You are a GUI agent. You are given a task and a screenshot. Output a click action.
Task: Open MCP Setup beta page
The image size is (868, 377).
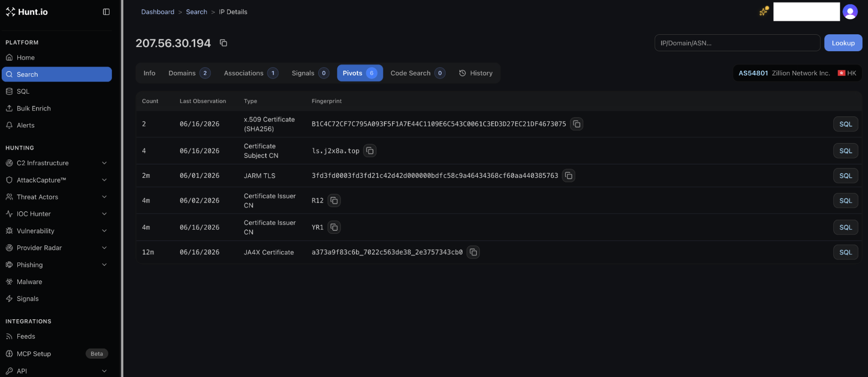pyautogui.click(x=56, y=354)
